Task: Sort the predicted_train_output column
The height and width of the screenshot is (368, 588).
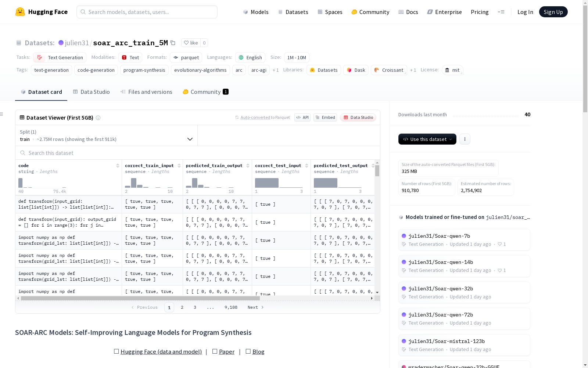Action: [x=248, y=166]
